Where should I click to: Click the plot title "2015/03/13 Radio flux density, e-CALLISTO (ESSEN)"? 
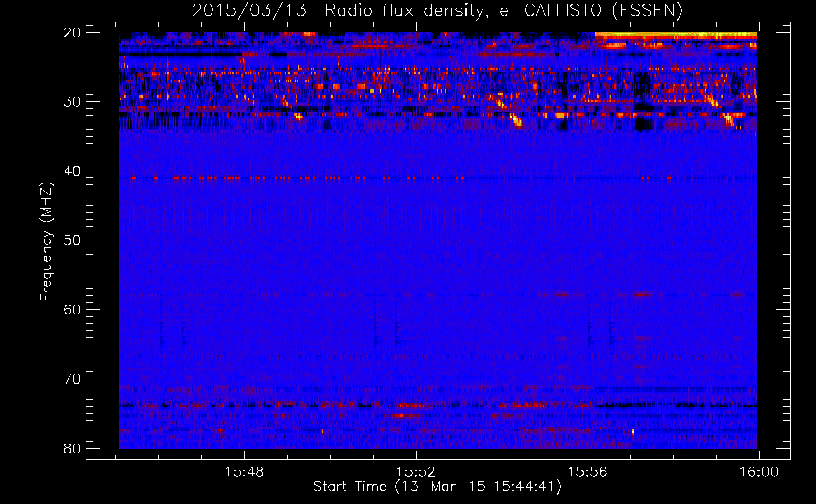[437, 10]
